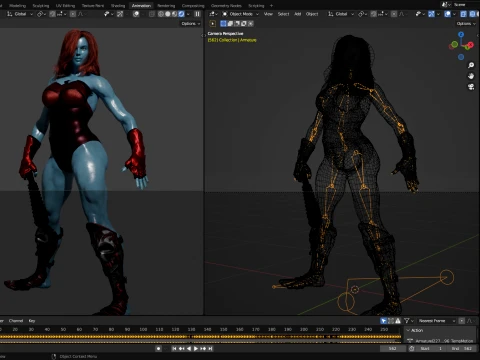Toggle proportional editing in right viewport
Screen dimensions: 480x360
click(394, 14)
